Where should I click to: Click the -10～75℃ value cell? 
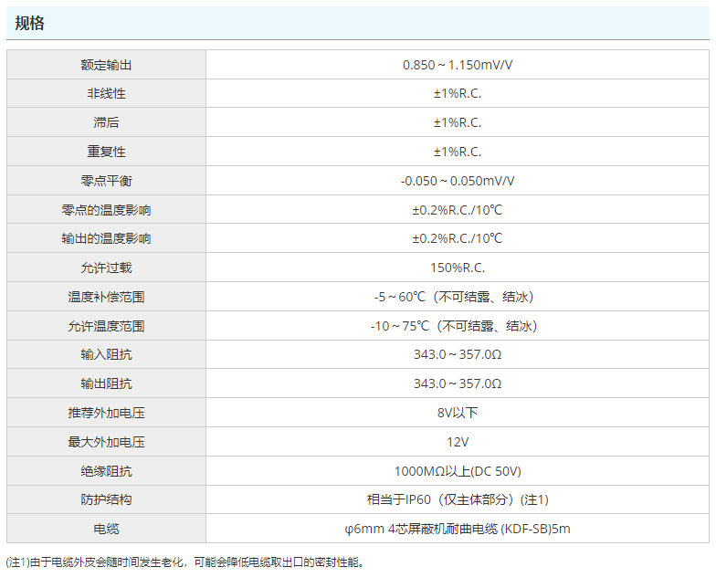click(458, 326)
